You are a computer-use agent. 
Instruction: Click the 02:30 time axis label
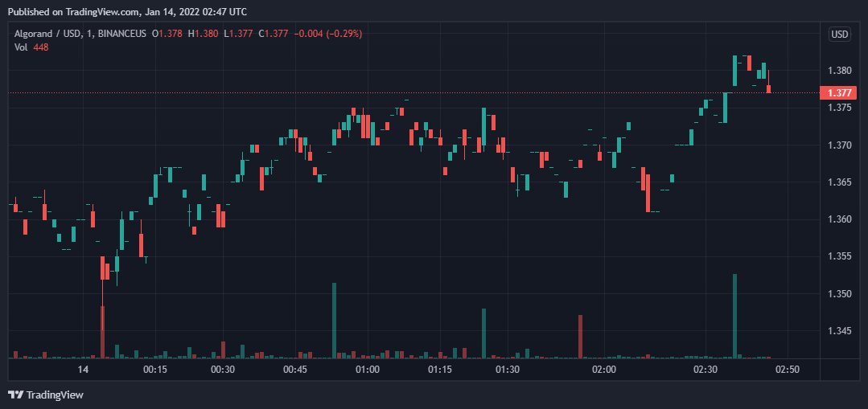point(705,370)
